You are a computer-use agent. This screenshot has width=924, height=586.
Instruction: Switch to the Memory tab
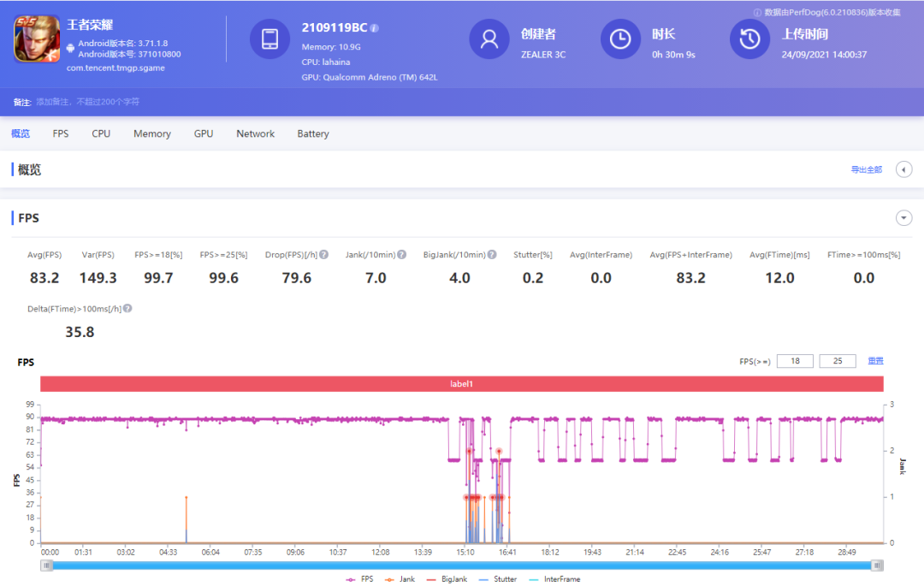[151, 134]
